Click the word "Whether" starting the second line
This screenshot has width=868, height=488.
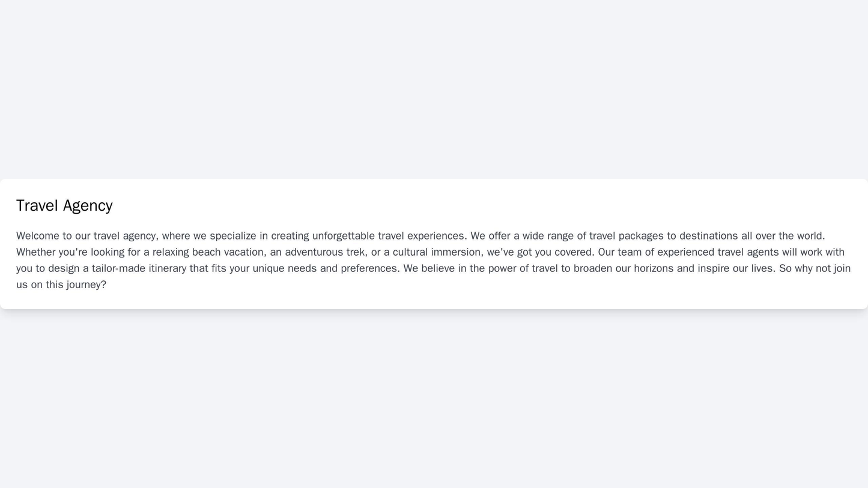tap(35, 252)
